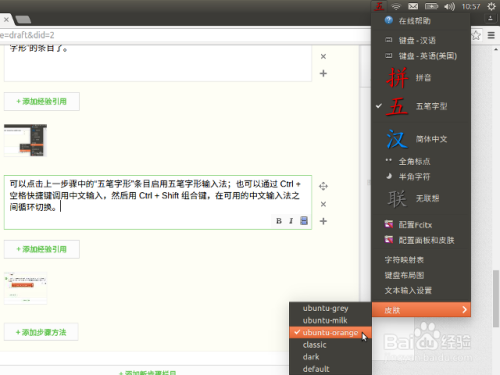
Task: Click the move handle beside active step
Action: [323, 186]
